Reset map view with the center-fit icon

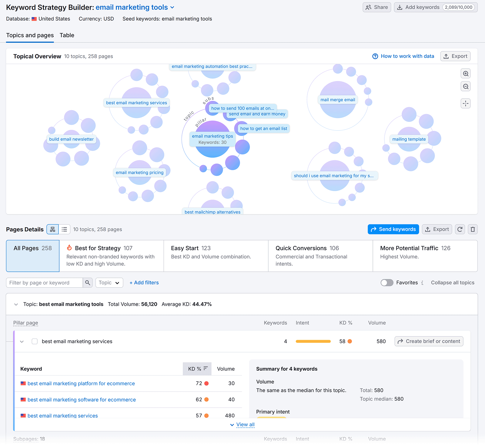(x=465, y=103)
